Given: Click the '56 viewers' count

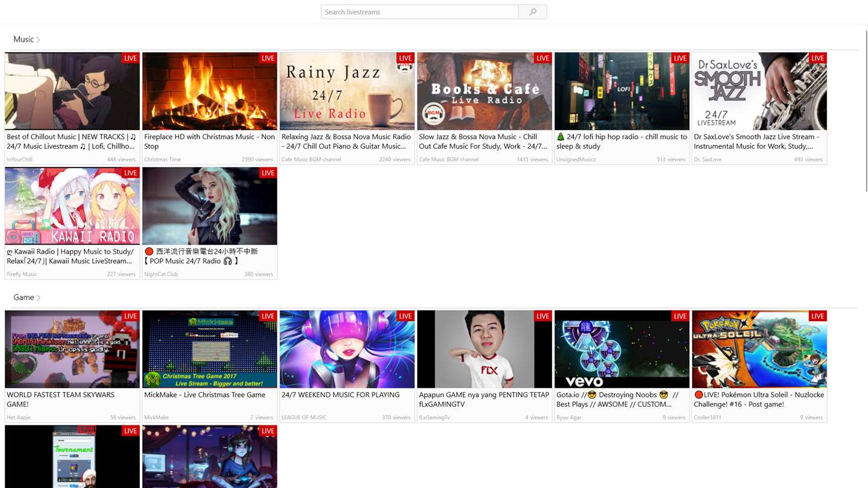Looking at the screenshot, I should point(123,418).
